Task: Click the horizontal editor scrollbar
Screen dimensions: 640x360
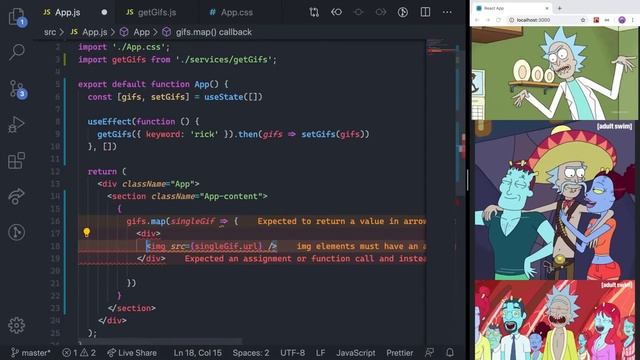Action: (161, 341)
